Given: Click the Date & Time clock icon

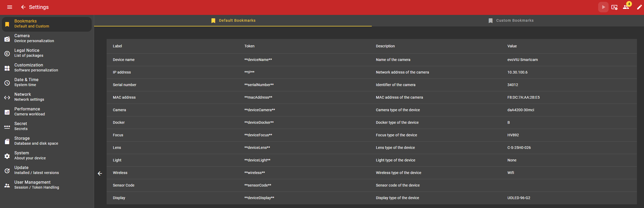Looking at the screenshot, I should [x=7, y=83].
